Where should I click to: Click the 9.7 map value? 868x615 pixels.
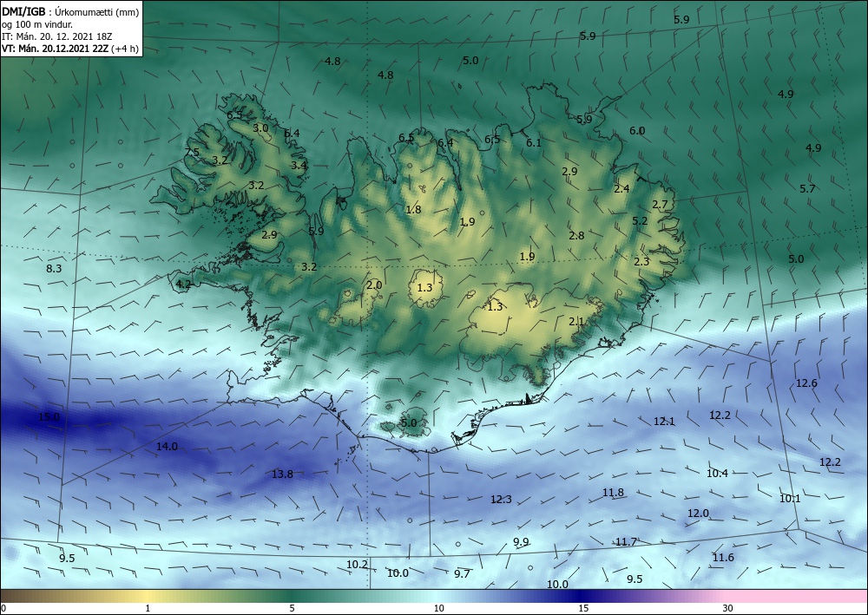pyautogui.click(x=463, y=573)
